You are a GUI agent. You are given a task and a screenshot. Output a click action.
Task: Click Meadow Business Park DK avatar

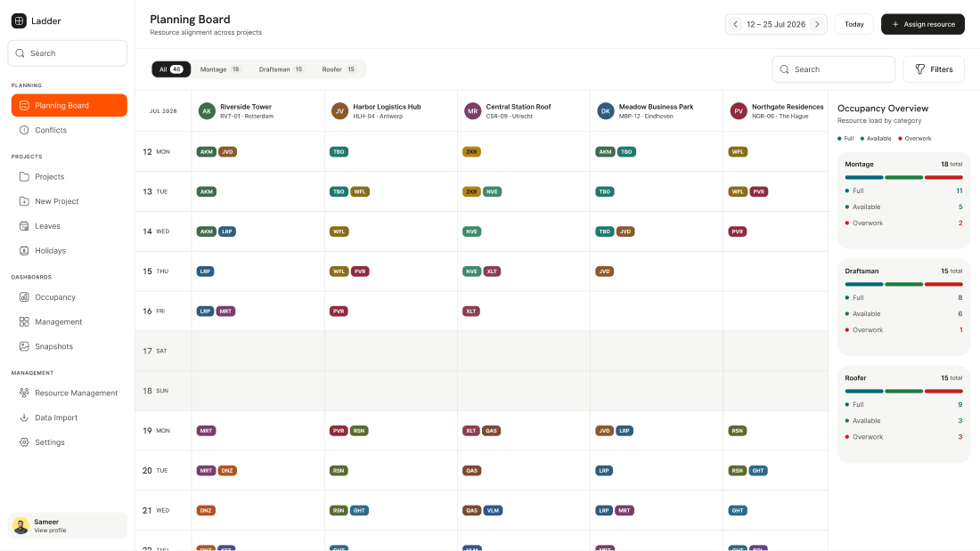click(606, 111)
